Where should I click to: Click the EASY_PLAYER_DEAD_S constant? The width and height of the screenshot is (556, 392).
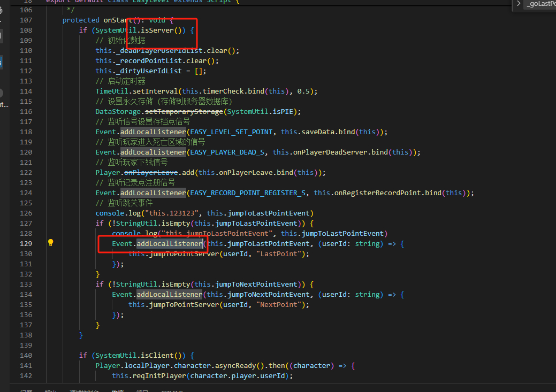tap(227, 152)
